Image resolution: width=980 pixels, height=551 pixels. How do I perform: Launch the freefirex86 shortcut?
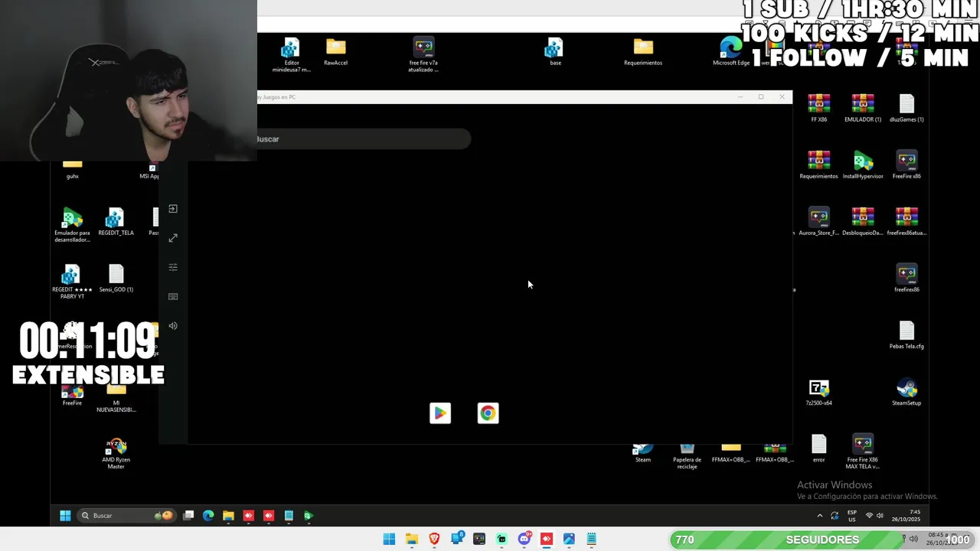[x=906, y=278]
